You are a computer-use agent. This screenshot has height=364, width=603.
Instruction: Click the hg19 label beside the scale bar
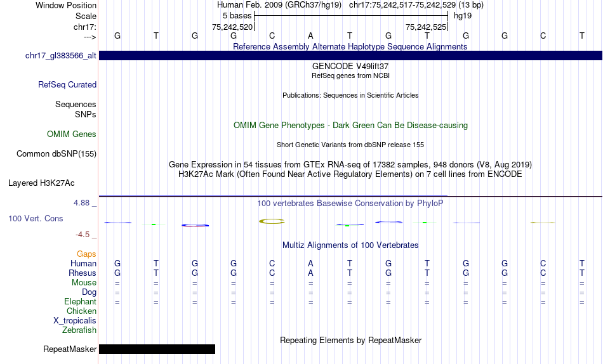point(463,16)
